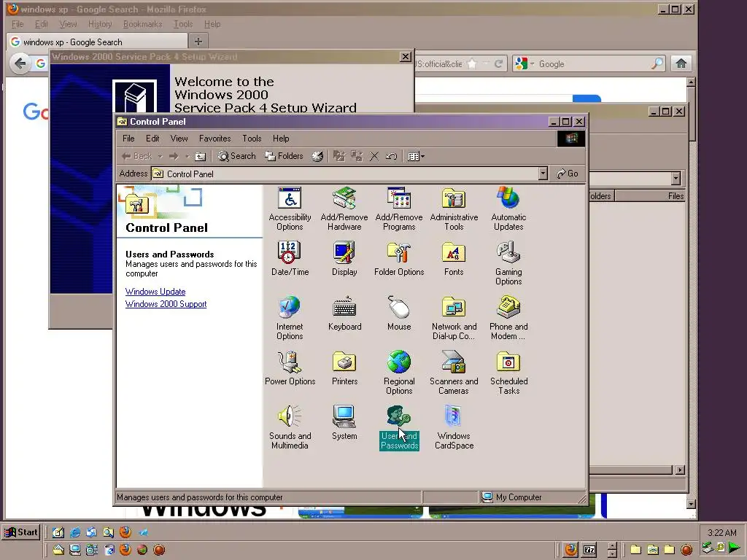The height and width of the screenshot is (560, 747).
Task: Click the clock showing 3:22 AM
Action: point(721,532)
